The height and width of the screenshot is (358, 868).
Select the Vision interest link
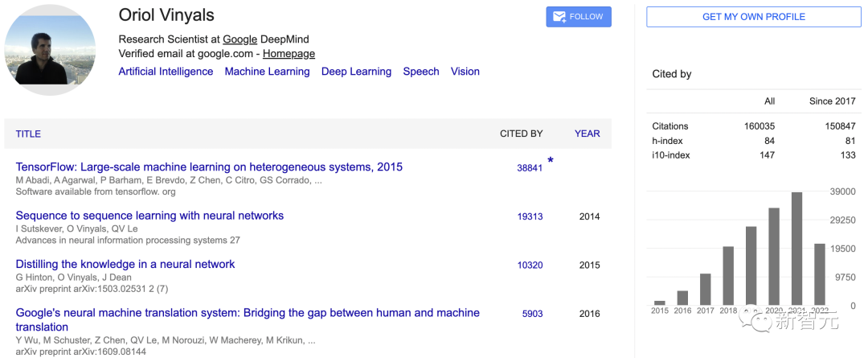pyautogui.click(x=465, y=72)
